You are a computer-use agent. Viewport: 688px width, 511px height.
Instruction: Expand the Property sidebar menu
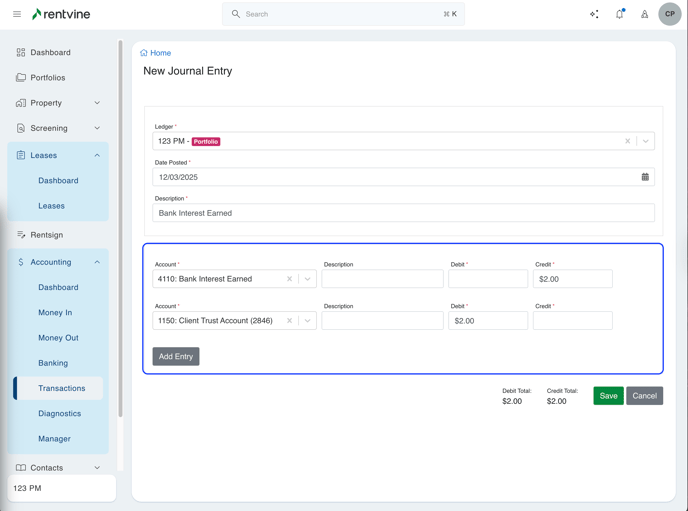click(x=97, y=103)
